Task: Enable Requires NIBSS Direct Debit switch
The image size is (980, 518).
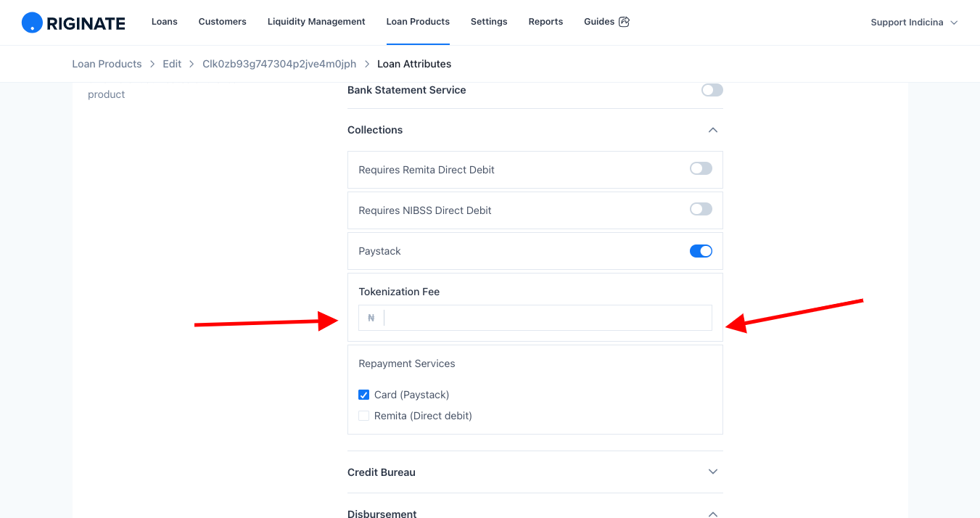Action: point(701,209)
